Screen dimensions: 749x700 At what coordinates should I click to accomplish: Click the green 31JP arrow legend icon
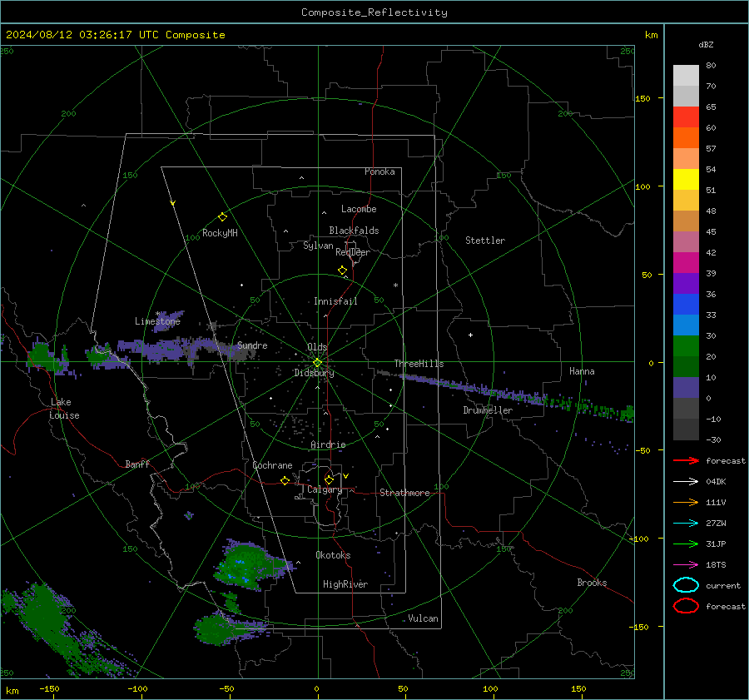tap(686, 544)
